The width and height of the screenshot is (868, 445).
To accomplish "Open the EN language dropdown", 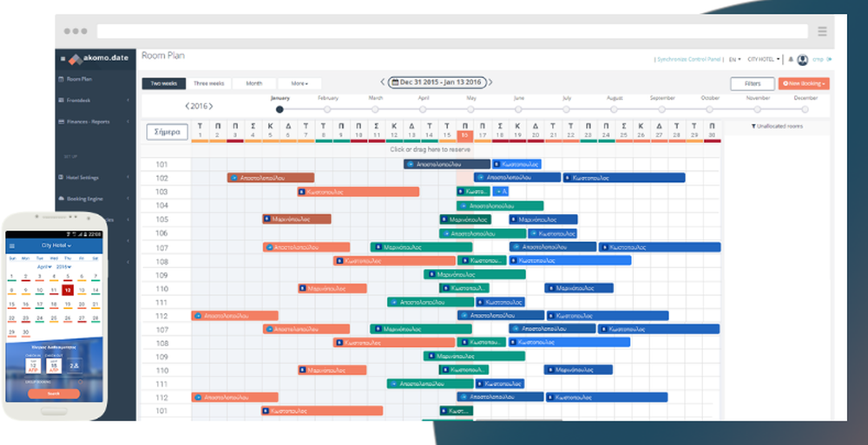I will point(734,59).
